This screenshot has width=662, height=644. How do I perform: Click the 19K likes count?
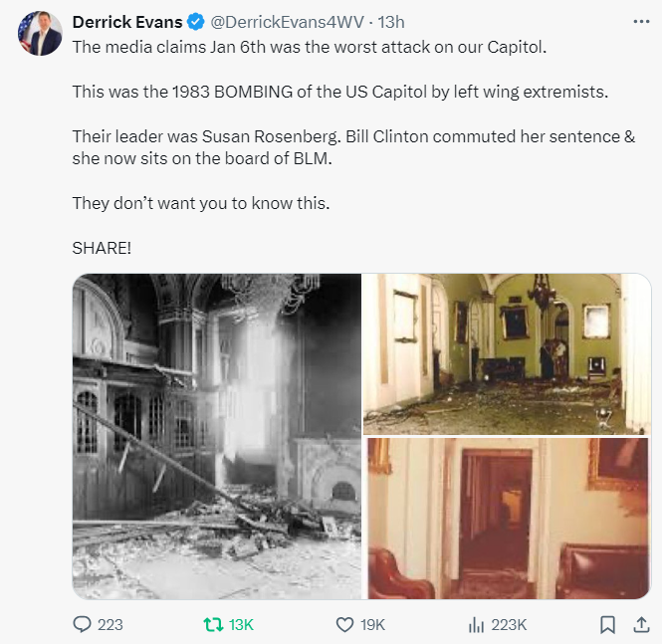click(372, 625)
